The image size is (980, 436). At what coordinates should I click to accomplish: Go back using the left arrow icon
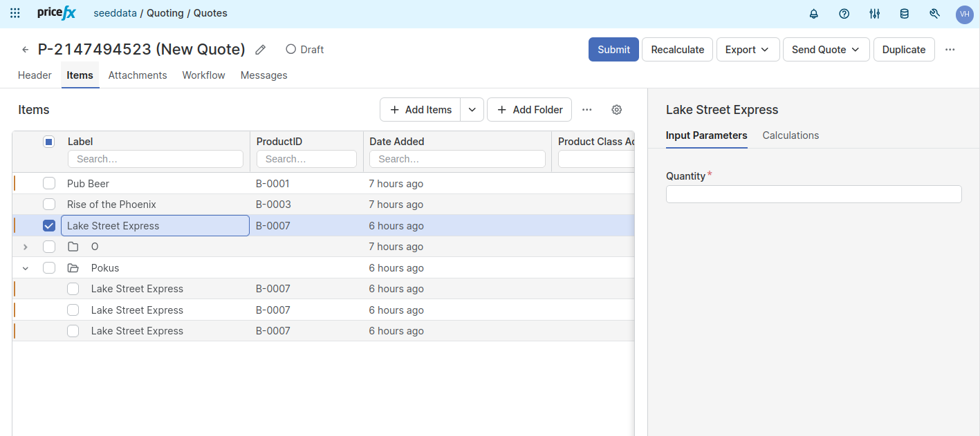pos(26,50)
